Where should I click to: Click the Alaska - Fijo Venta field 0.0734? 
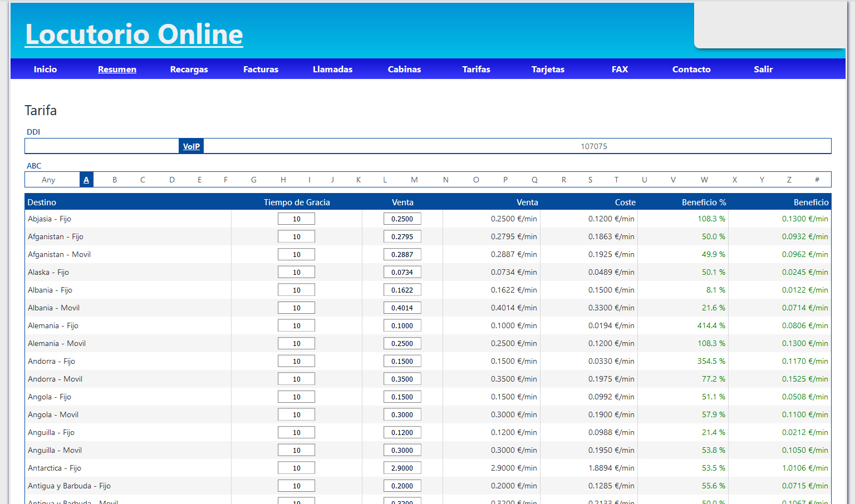coord(402,272)
